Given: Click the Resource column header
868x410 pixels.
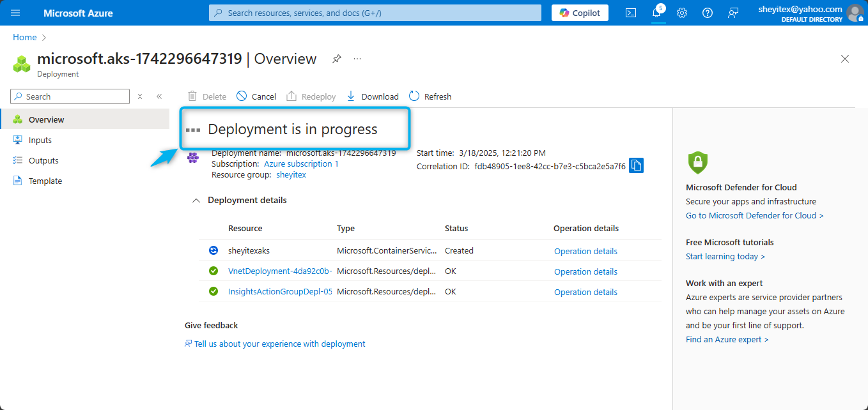Looking at the screenshot, I should (245, 228).
